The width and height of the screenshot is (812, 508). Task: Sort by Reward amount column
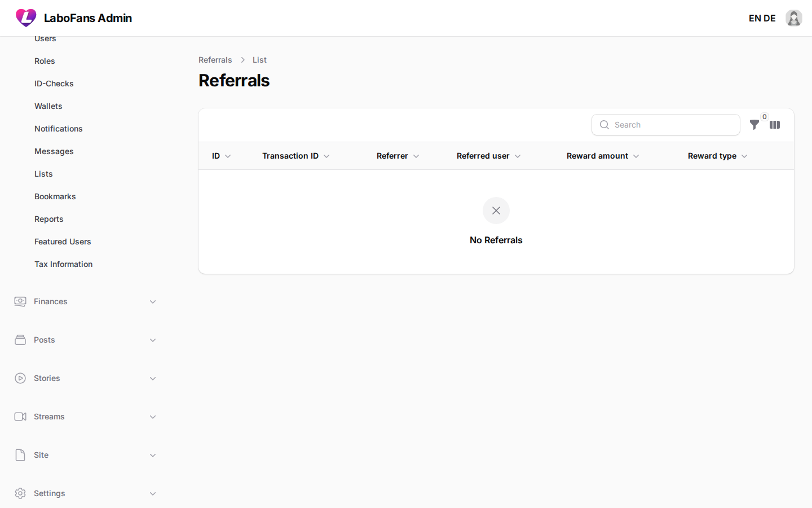[x=603, y=156]
